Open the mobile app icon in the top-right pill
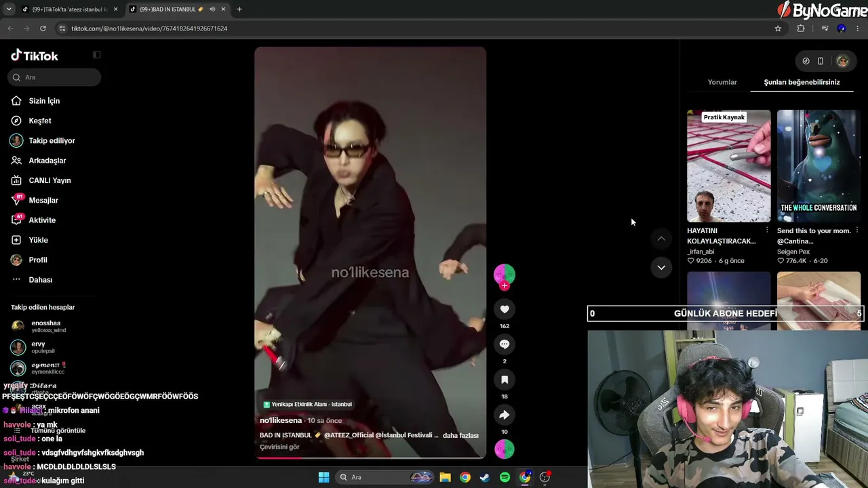Screen dimensions: 868x488 tap(821, 61)
